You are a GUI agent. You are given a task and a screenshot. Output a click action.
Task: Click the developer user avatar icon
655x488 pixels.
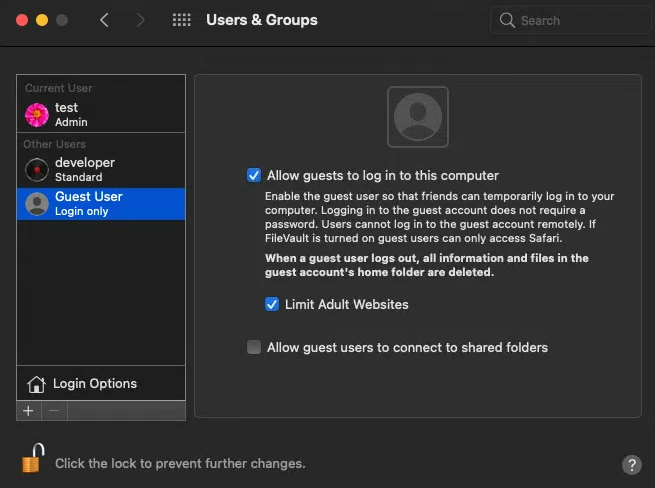coord(37,169)
